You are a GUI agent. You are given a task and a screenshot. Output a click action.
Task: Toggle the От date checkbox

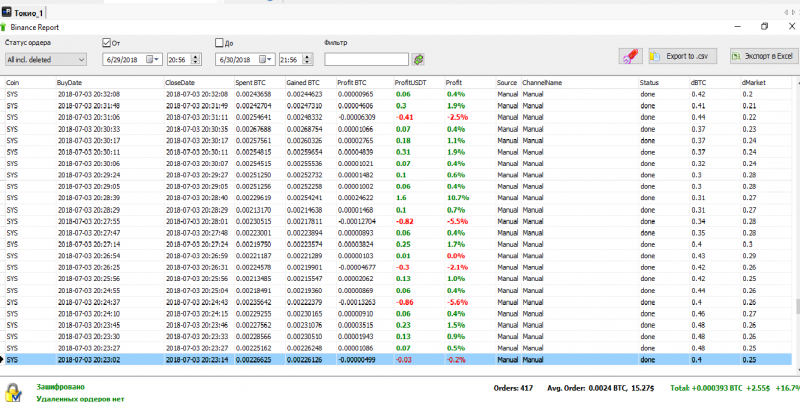pos(108,43)
